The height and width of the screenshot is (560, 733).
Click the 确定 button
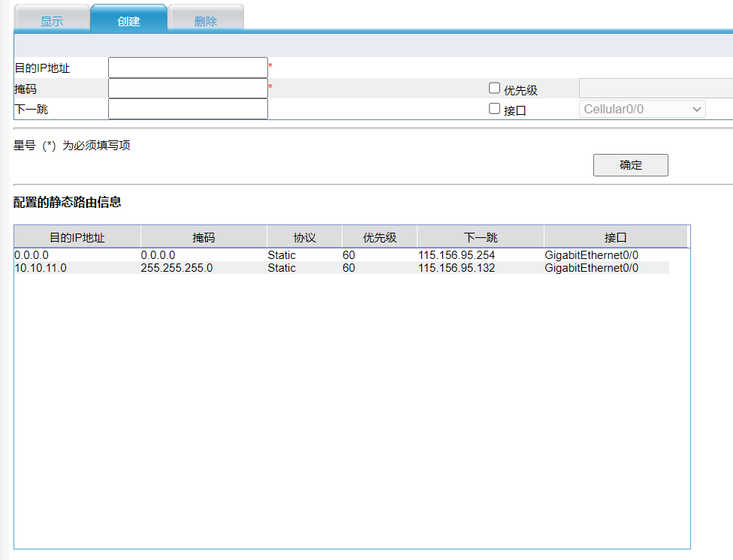tap(631, 165)
